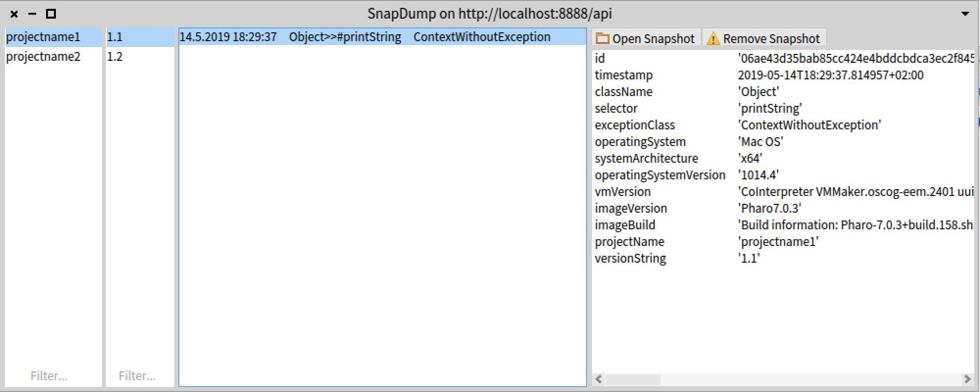The width and height of the screenshot is (980, 392).
Task: Select projectname2 in the project list
Action: pos(53,56)
